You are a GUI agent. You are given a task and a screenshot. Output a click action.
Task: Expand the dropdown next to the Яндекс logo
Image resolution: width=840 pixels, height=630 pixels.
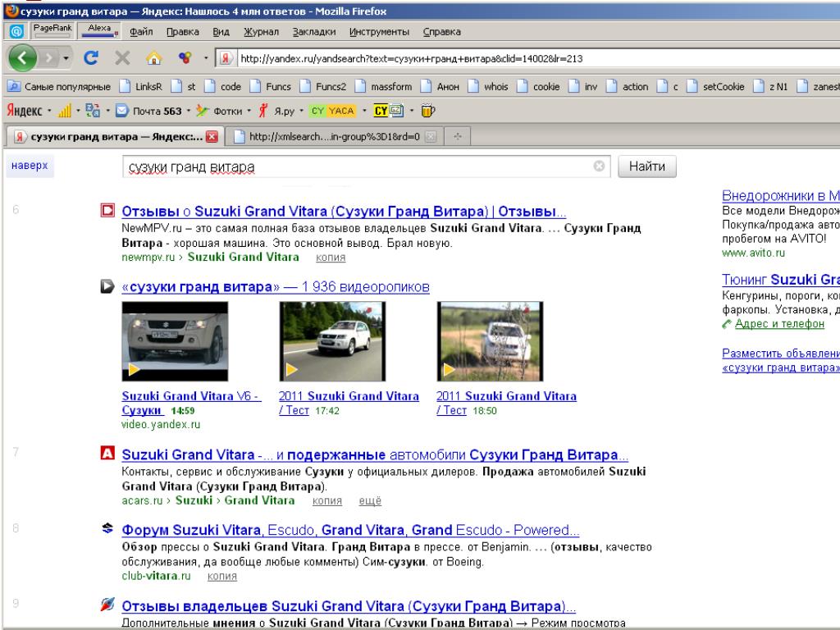click(x=49, y=111)
